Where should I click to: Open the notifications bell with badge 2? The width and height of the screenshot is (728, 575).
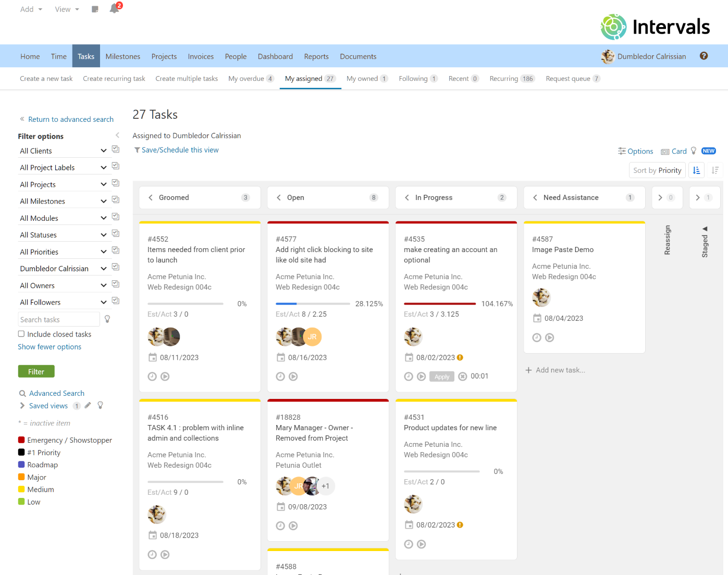coord(114,8)
